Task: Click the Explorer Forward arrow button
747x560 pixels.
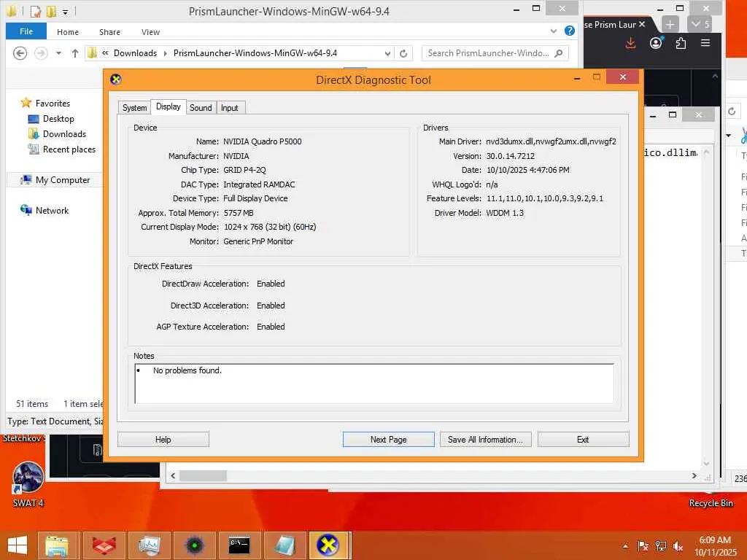Action: (41, 52)
